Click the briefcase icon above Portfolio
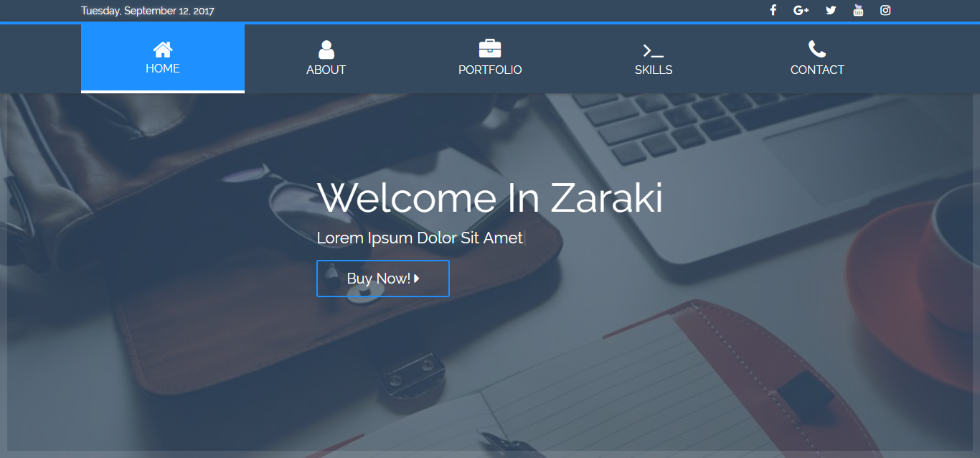This screenshot has height=458, width=980. [490, 49]
